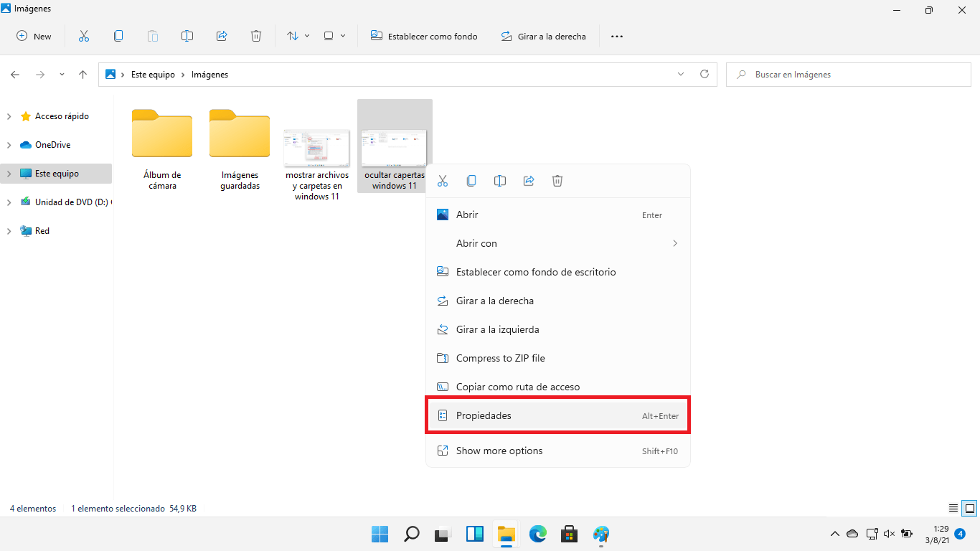This screenshot has width=980, height=551.
Task: Open more toolbar options with the ellipsis icon
Action: (616, 36)
